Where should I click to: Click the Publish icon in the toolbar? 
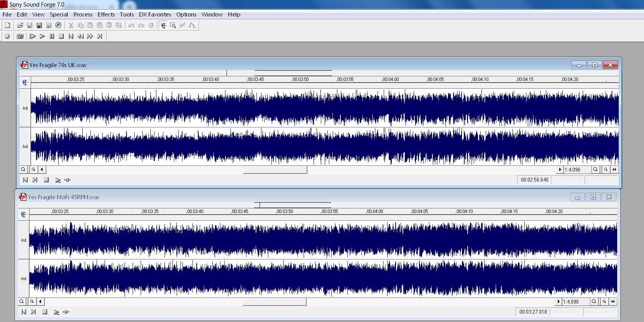pyautogui.click(x=58, y=25)
